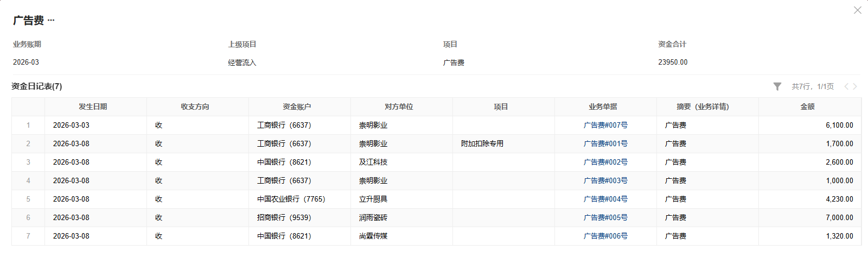868x269 pixels.
Task: Open link 广告费#003号
Action: (605, 180)
